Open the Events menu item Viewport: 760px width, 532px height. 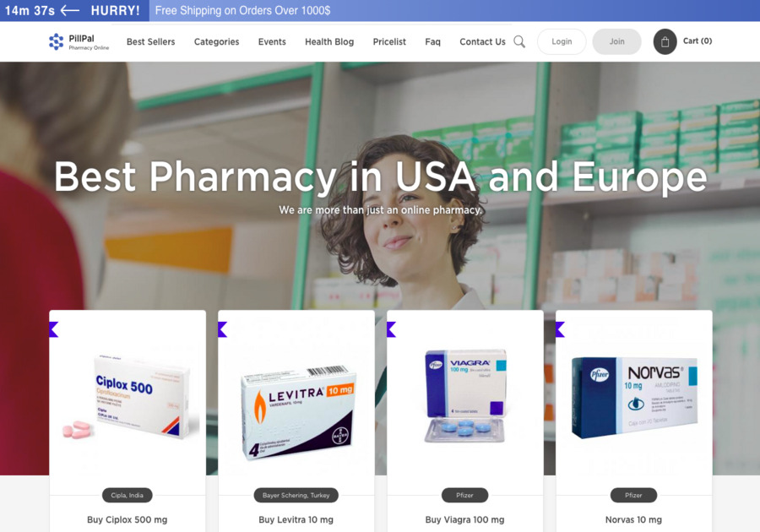272,41
